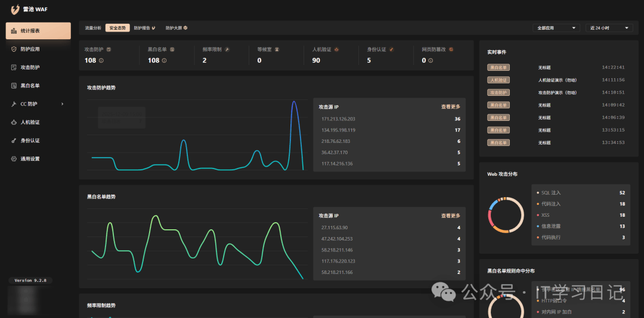The image size is (644, 318).
Task: Click the 人机验证 robot icon in sidebar
Action: [x=14, y=122]
